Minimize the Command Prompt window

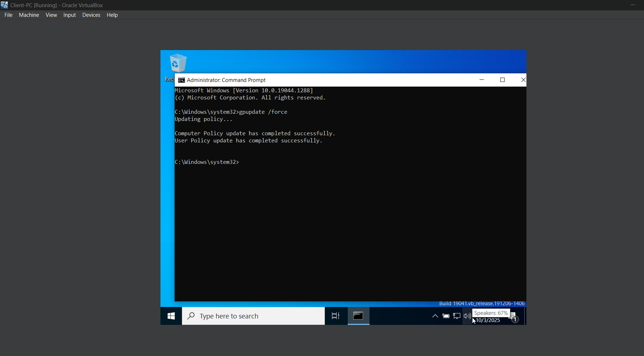[482, 80]
